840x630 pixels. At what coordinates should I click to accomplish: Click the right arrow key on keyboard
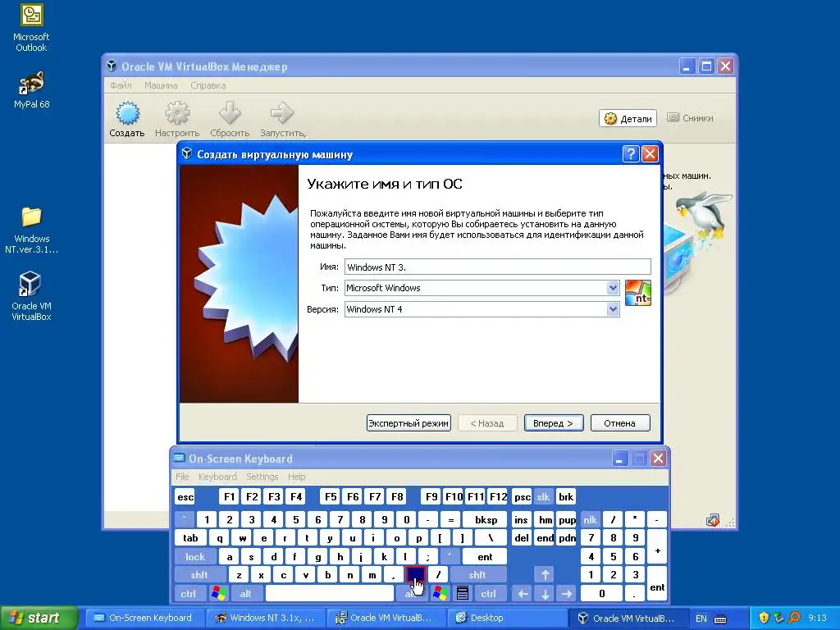[567, 594]
